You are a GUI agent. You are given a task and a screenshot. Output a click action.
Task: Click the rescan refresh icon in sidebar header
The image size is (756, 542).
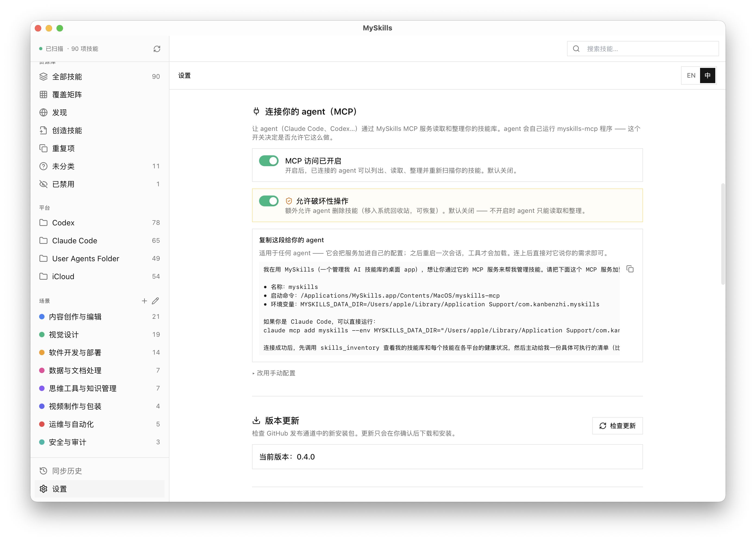157,49
